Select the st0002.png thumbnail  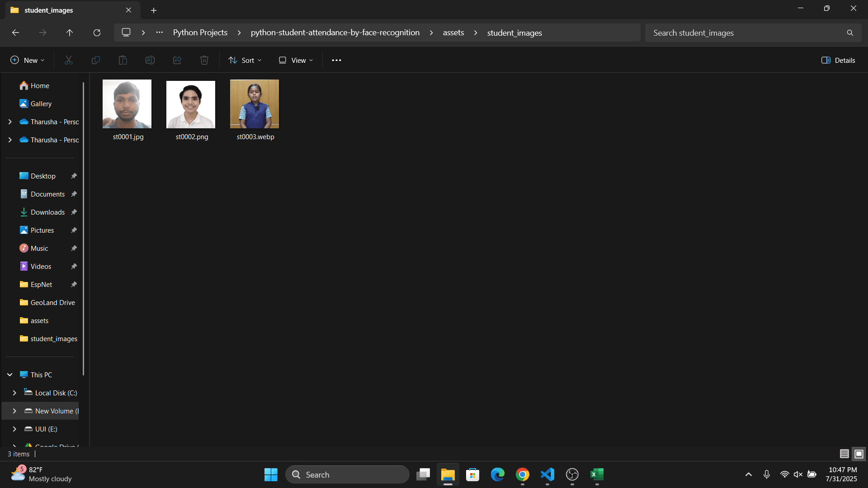tap(191, 105)
